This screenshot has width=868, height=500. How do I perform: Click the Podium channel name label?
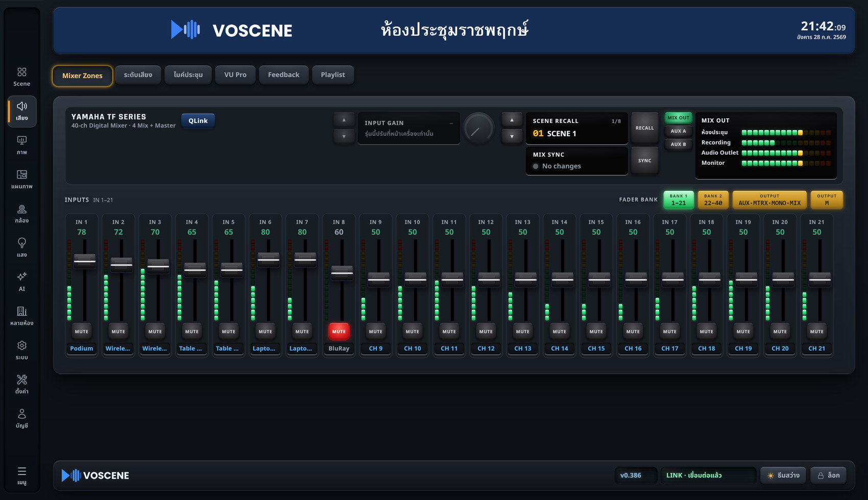pos(82,348)
